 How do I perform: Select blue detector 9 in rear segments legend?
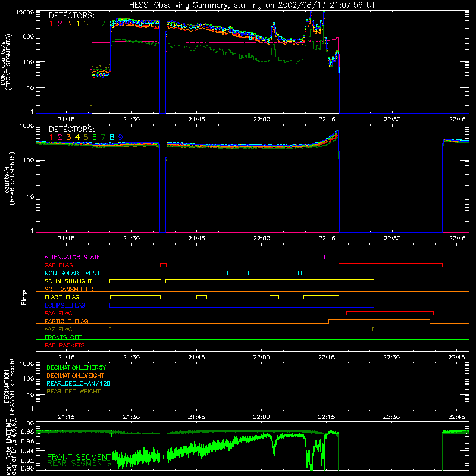tap(121, 137)
